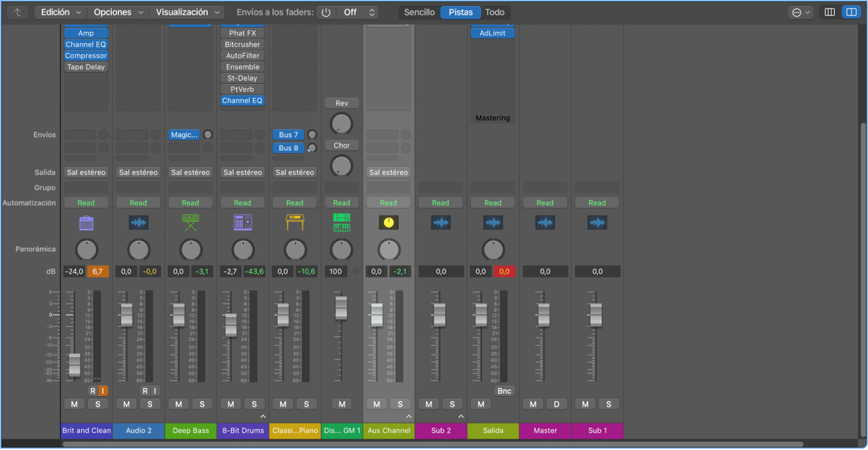Select the narrow channel strip view icon

click(829, 12)
